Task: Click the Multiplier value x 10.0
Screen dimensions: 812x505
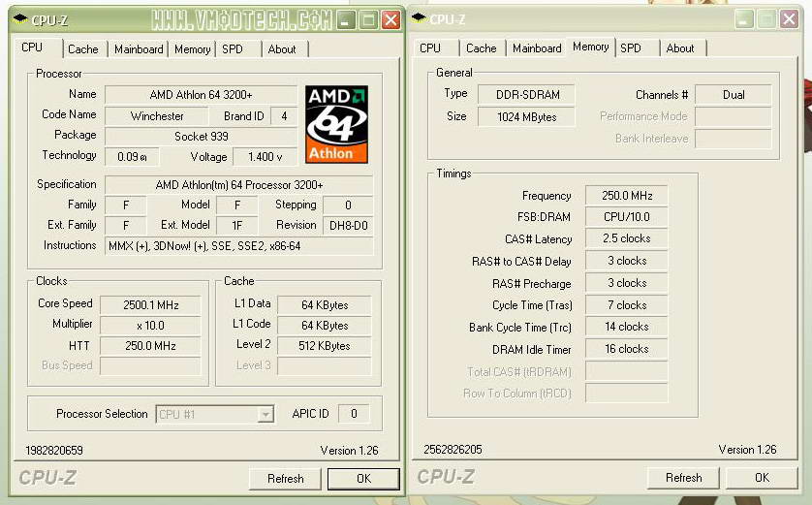Action: point(151,326)
